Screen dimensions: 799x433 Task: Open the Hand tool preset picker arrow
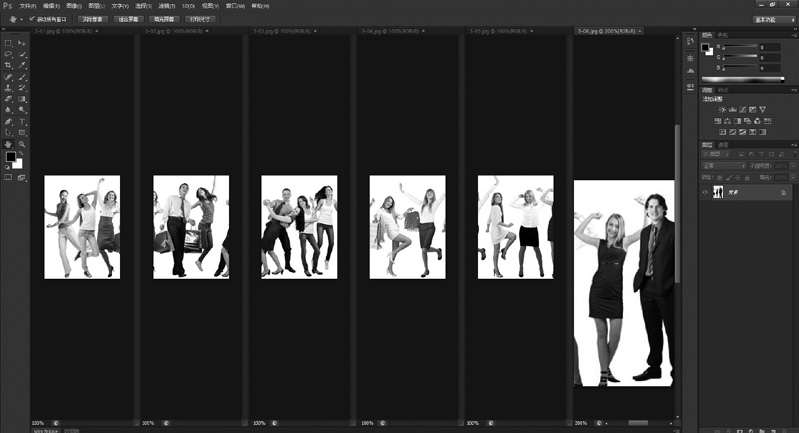click(21, 19)
